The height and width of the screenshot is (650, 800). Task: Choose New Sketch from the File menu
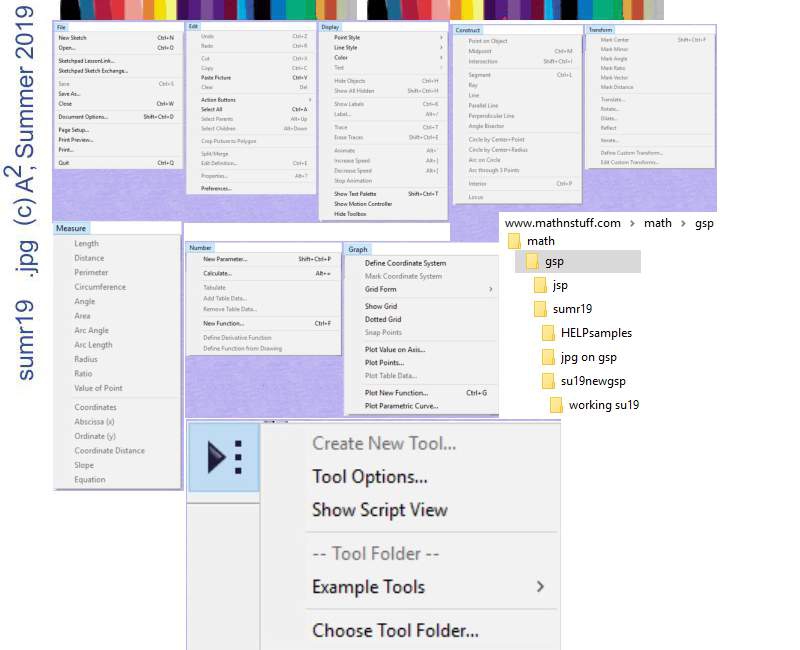click(72, 38)
